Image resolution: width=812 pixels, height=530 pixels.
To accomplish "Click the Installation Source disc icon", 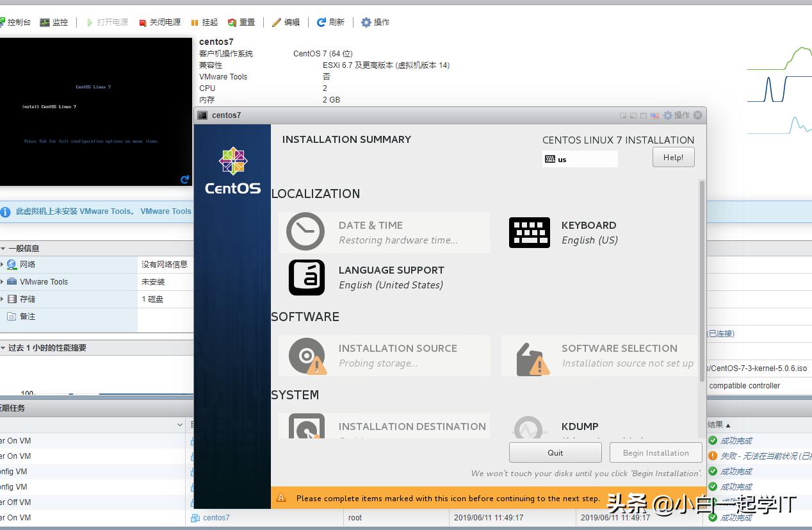I will coord(307,356).
